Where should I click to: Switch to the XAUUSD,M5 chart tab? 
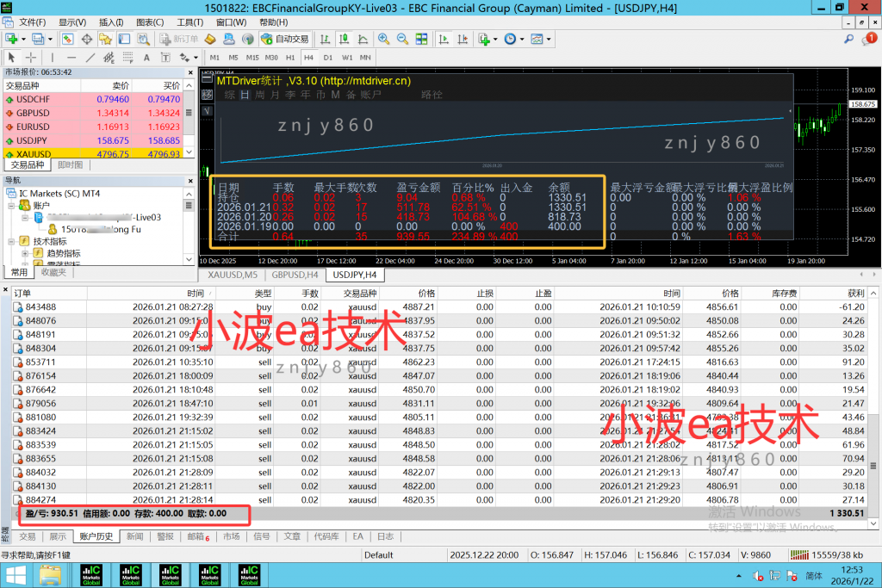click(233, 275)
